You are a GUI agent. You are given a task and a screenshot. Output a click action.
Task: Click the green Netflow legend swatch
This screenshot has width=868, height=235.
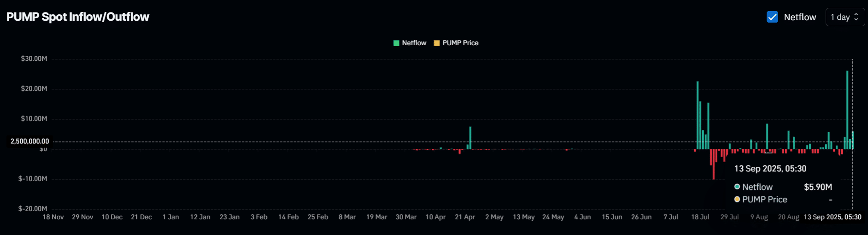tap(396, 43)
